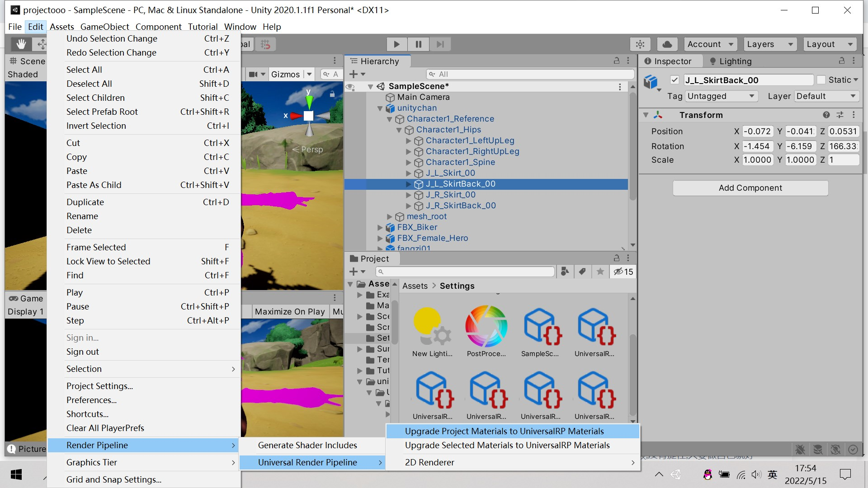Click the favorites star icon in Project
The image size is (868, 488).
click(x=600, y=272)
